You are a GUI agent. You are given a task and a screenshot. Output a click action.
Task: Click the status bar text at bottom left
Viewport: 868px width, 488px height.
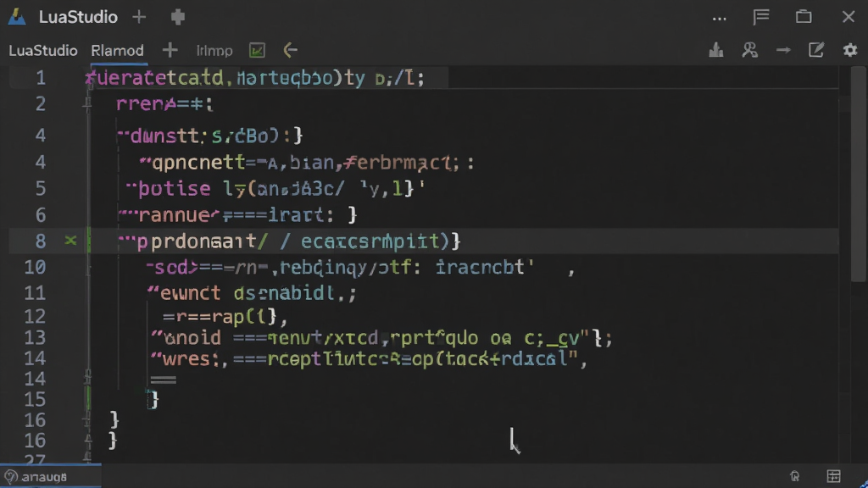[44, 477]
